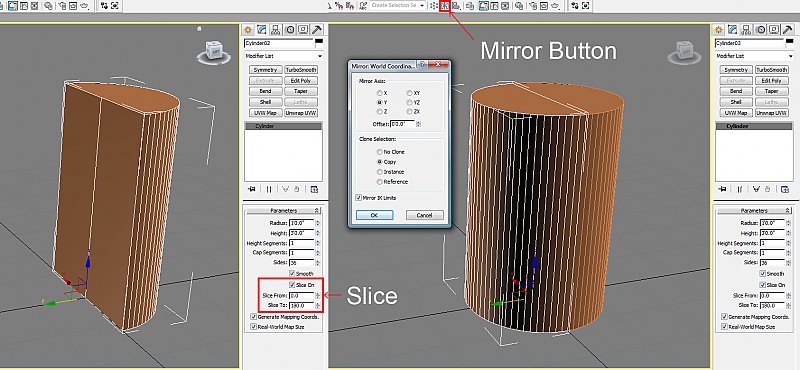Click the Offset field in Mirror dialog
This screenshot has width=800, height=370.
pos(402,124)
